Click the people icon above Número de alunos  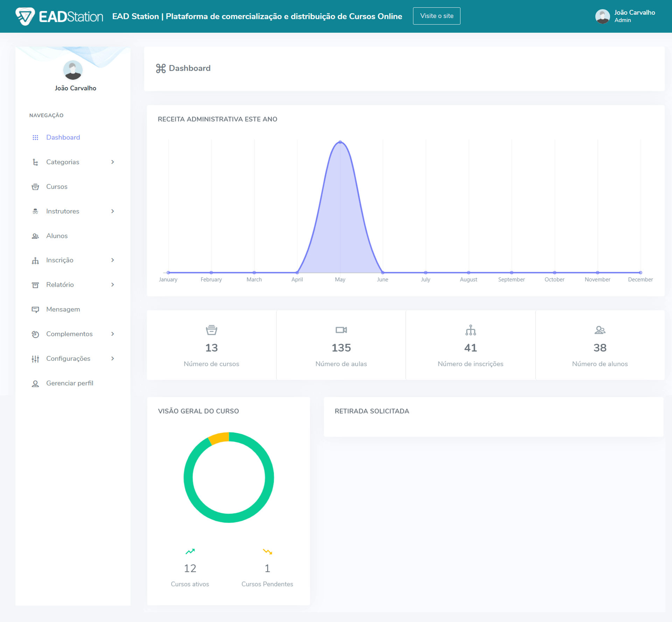click(x=600, y=330)
